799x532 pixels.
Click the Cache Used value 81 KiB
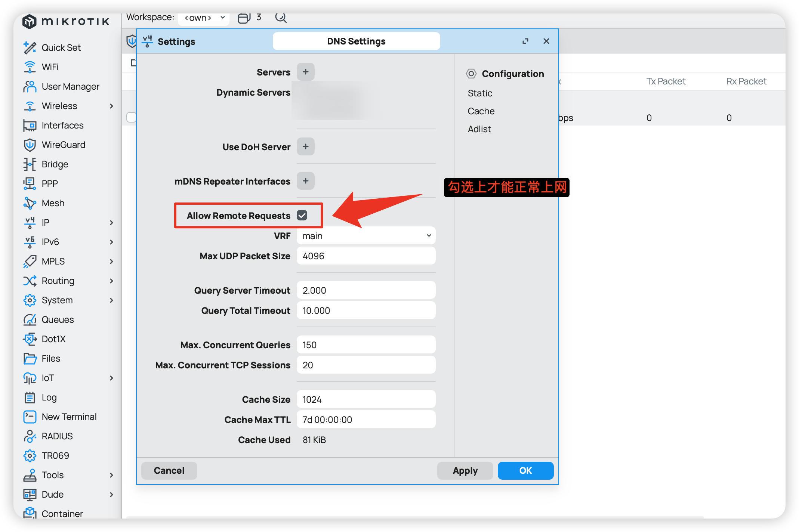314,440
